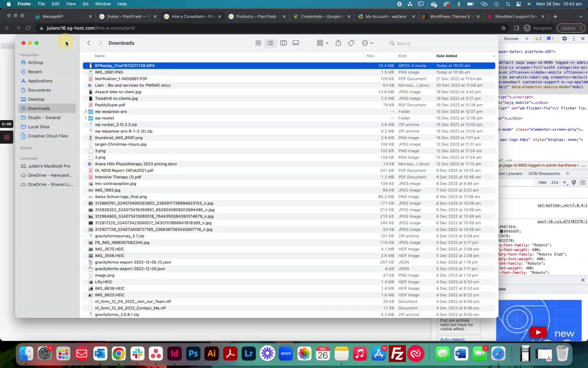Select Swiss School logo_final.png
The height and width of the screenshot is (368, 588).
(x=289, y=197)
